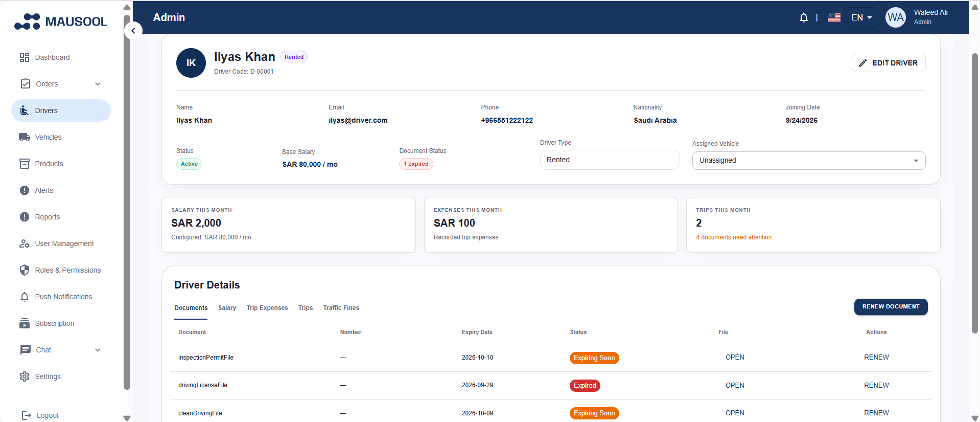This screenshot has width=980, height=422.
Task: Click the User Management people icon
Action: [x=25, y=243]
